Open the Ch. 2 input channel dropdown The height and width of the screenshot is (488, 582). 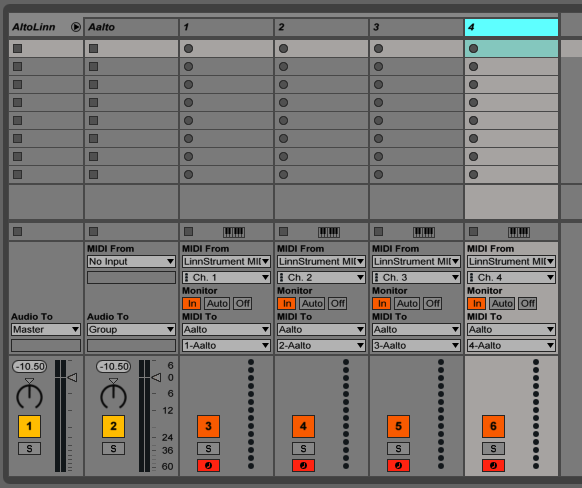(321, 278)
